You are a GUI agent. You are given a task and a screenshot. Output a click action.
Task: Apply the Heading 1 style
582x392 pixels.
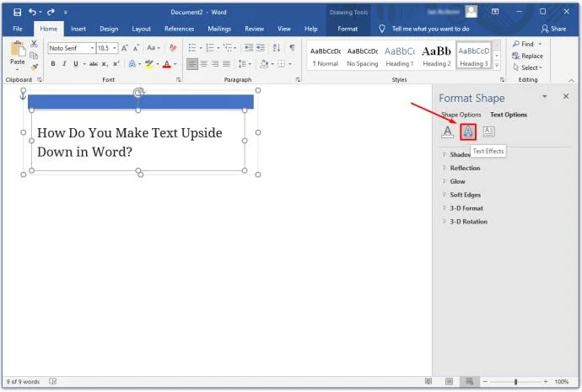click(x=399, y=56)
